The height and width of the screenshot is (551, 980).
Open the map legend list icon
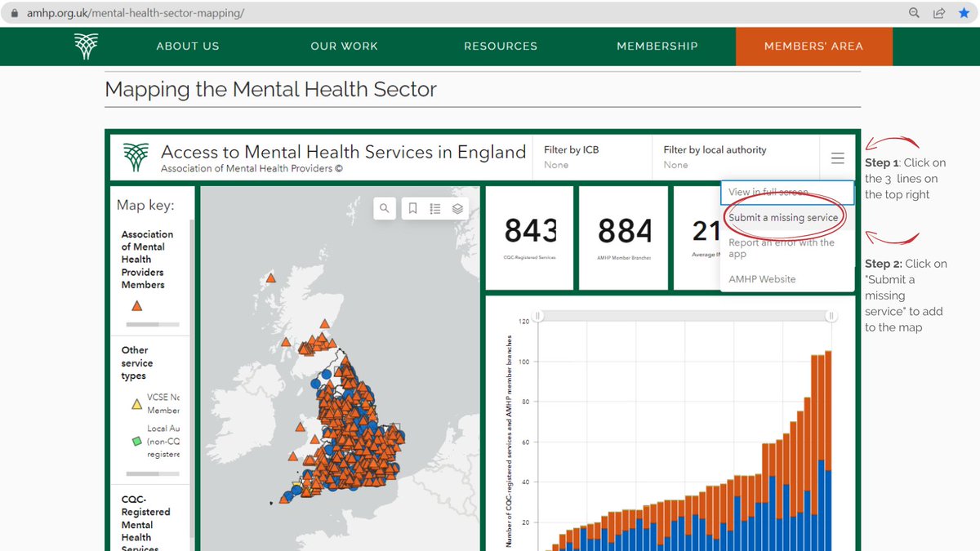point(435,208)
